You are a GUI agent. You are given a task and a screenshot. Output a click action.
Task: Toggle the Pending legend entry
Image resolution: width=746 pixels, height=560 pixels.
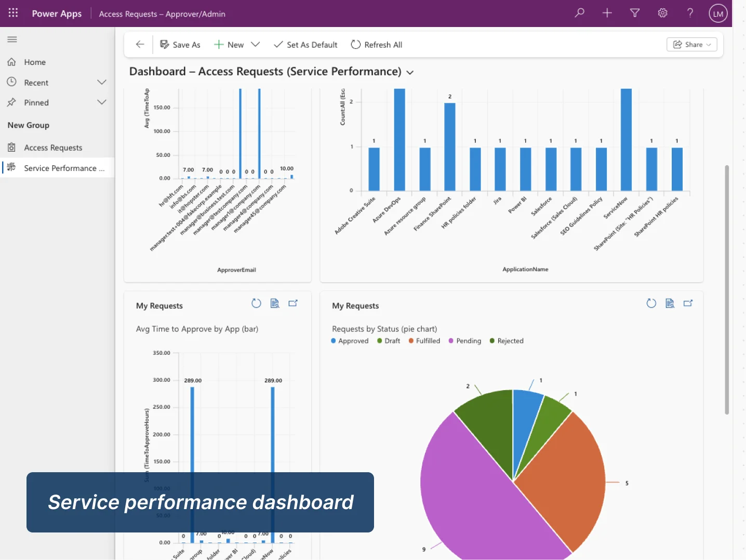464,340
